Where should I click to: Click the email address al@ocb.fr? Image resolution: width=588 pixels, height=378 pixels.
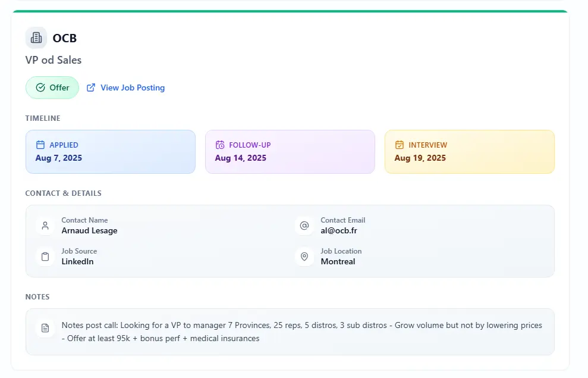[339, 231]
